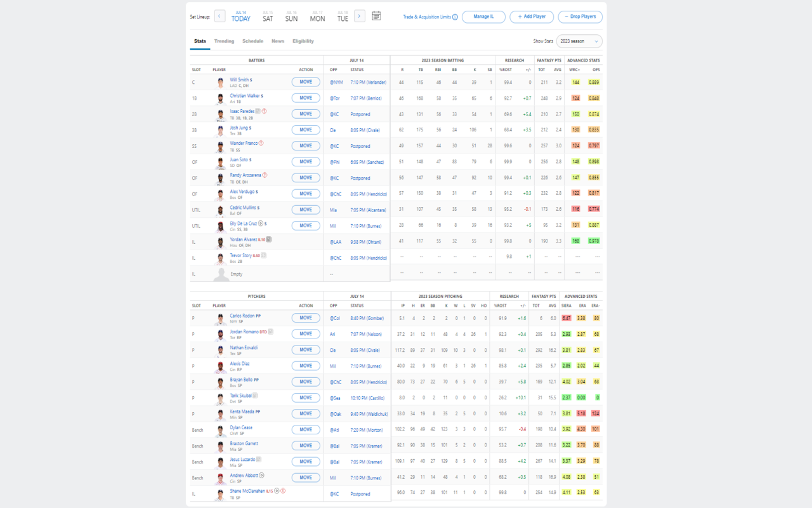
Task: Open Trade & Acquisition Limits link
Action: coord(427,17)
